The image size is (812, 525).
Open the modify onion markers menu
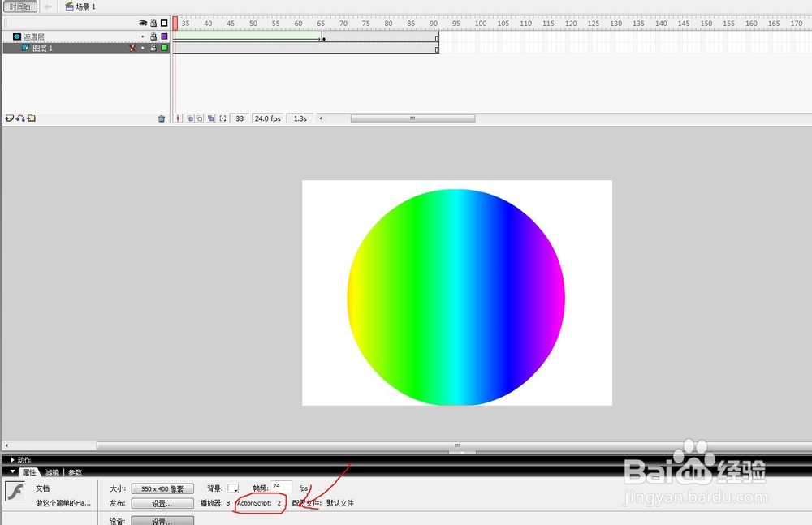(222, 118)
